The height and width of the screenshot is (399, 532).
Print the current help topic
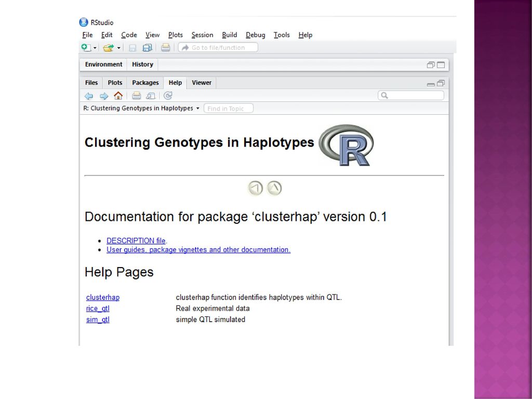137,96
